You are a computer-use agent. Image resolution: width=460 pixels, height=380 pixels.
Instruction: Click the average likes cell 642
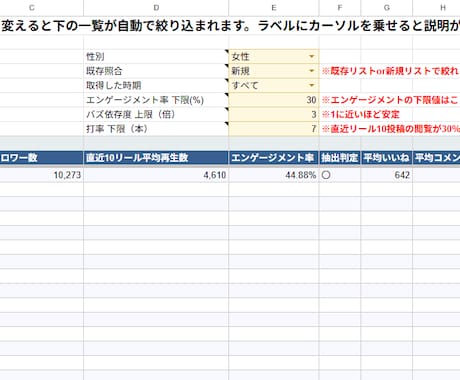tap(387, 175)
